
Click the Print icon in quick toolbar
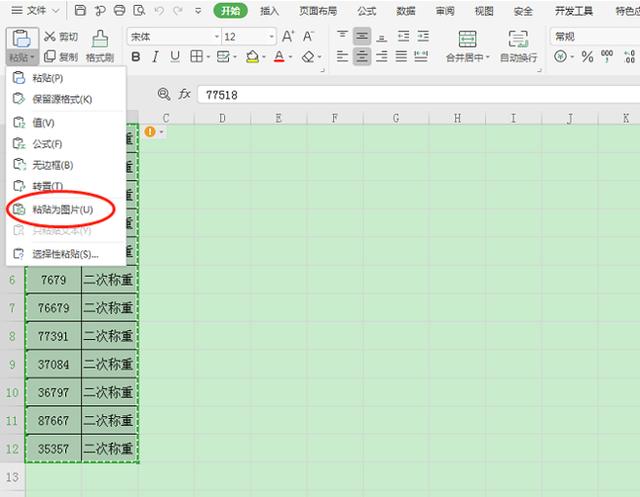click(x=119, y=10)
